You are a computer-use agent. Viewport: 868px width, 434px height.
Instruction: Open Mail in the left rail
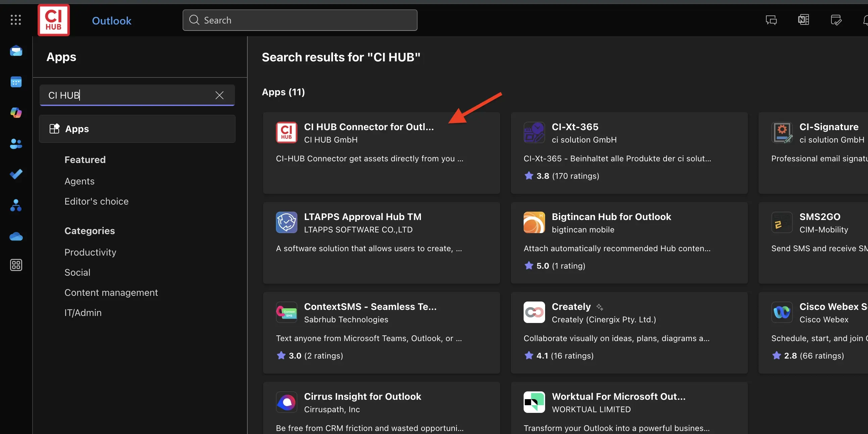(16, 51)
